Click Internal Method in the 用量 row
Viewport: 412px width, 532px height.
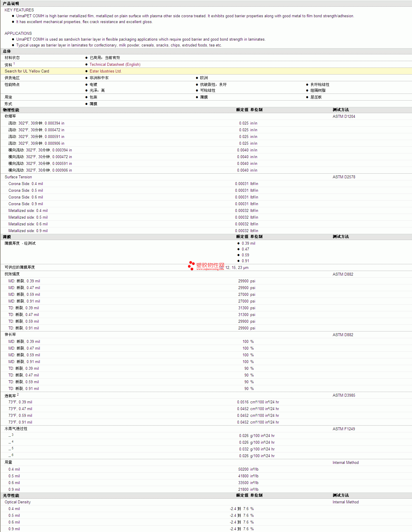[346, 463]
